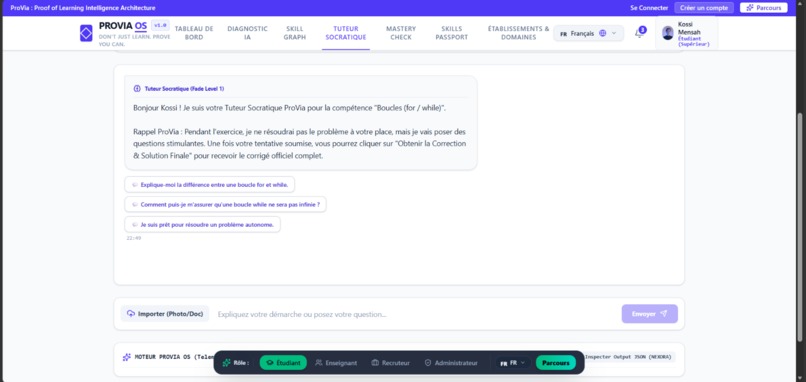This screenshot has width=806, height=382.
Task: Choose the for vs while difference suggestion
Action: (210, 185)
